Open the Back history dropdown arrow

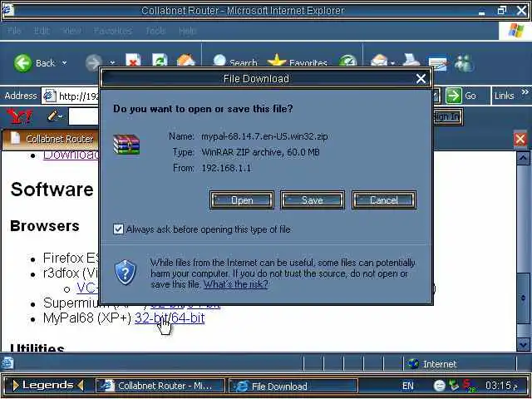(x=64, y=63)
